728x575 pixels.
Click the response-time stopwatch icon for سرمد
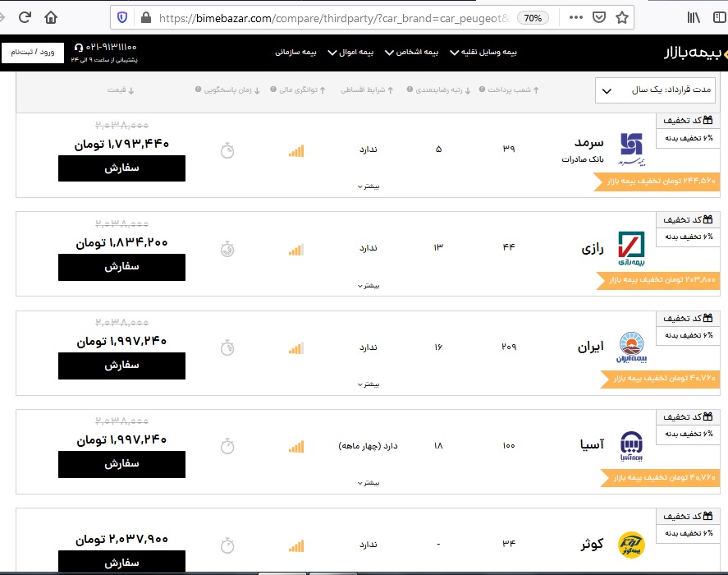[x=227, y=150]
